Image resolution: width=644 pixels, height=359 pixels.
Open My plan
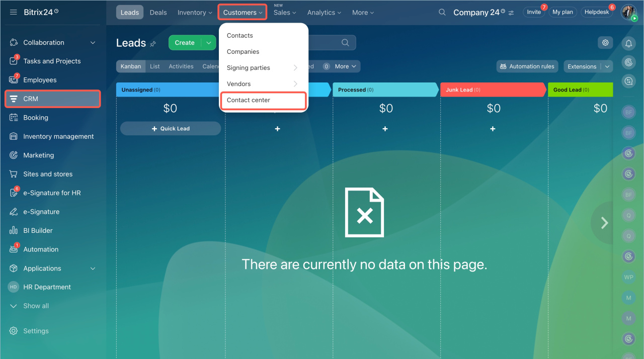click(x=563, y=12)
